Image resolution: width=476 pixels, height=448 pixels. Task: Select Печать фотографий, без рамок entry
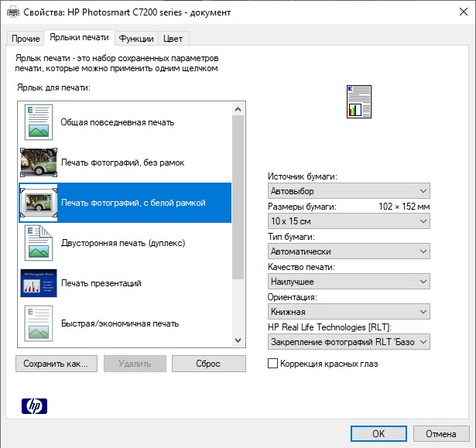click(125, 162)
